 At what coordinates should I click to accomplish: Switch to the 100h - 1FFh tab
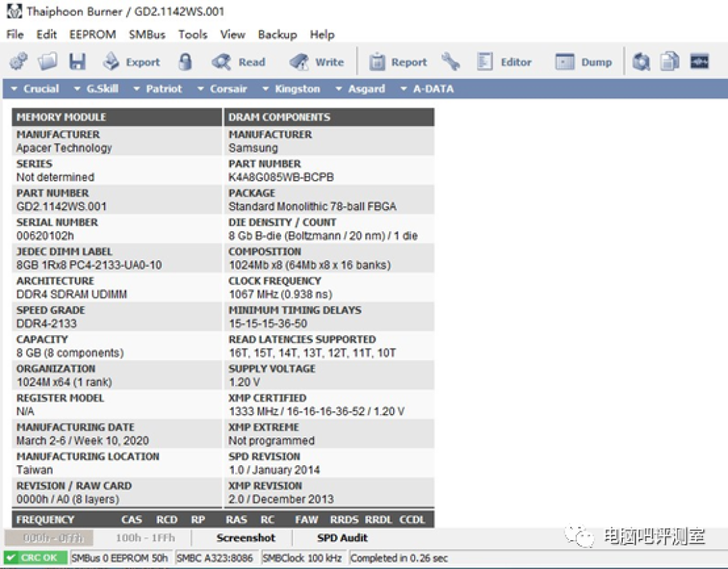pyautogui.click(x=145, y=538)
